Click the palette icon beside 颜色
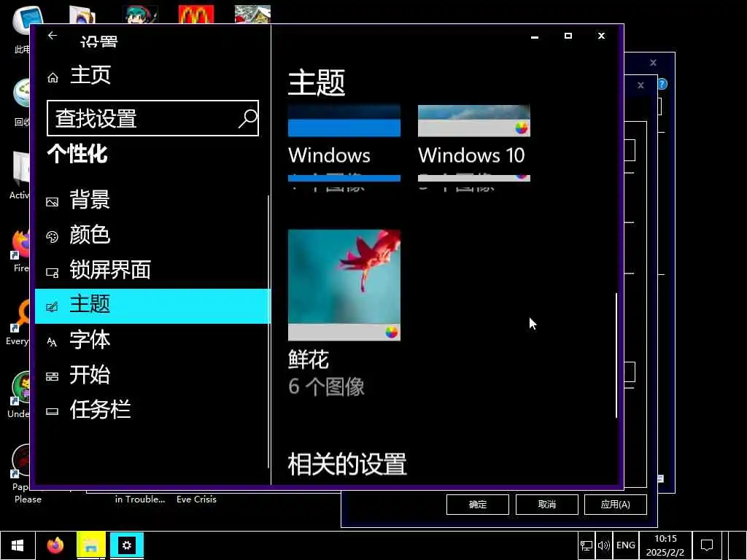Screen dimensions: 747x560 pyautogui.click(x=52, y=237)
